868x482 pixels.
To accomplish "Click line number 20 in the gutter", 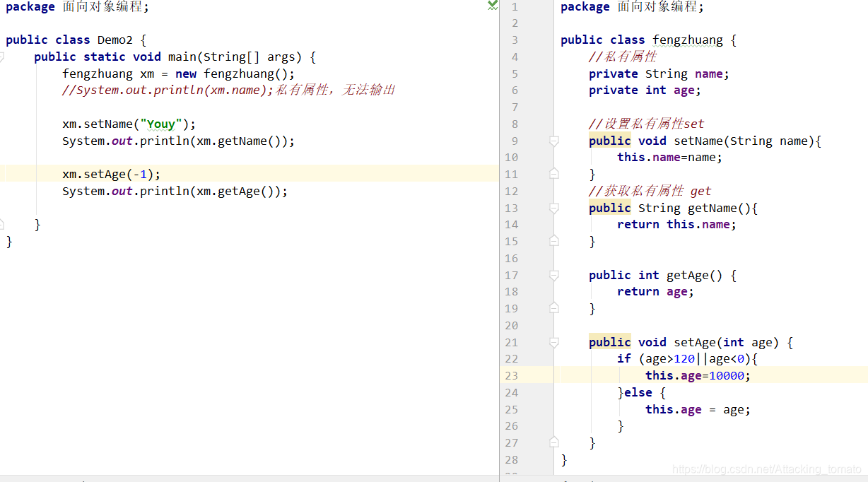I will tap(511, 326).
